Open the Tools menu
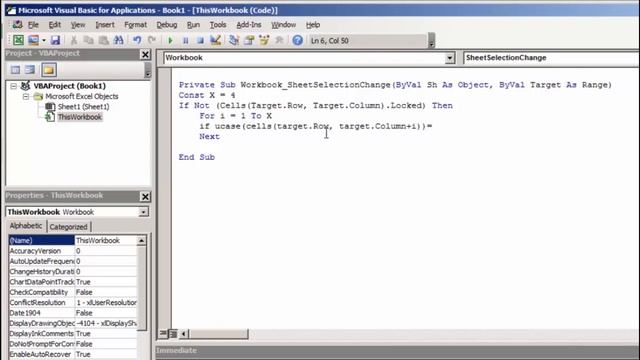640x360 pixels. [218, 25]
